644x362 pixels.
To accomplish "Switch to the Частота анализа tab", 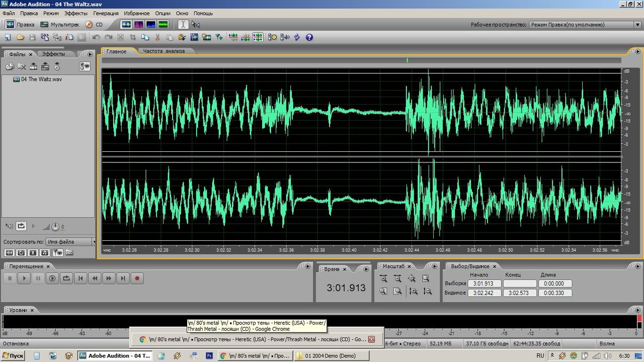I will tap(164, 51).
